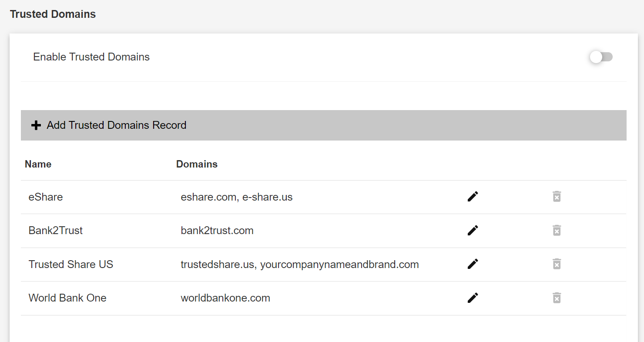This screenshot has height=342, width=644.
Task: Click the delete trash icon for eShare
Action: tap(557, 197)
